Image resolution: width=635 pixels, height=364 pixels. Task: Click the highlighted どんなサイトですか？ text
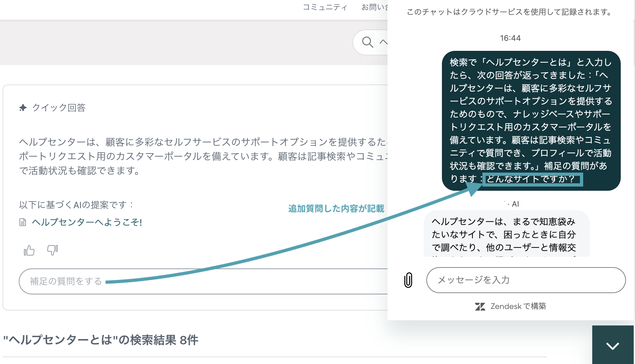tap(533, 179)
